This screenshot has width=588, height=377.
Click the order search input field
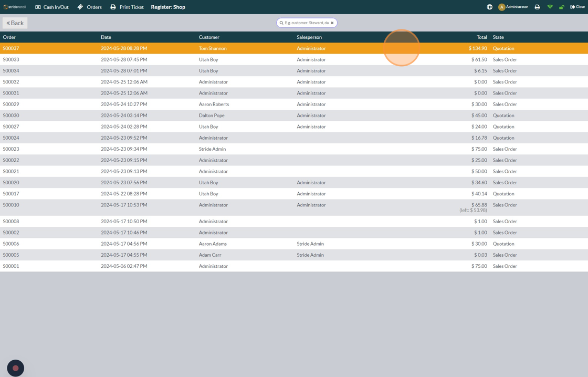pyautogui.click(x=307, y=23)
